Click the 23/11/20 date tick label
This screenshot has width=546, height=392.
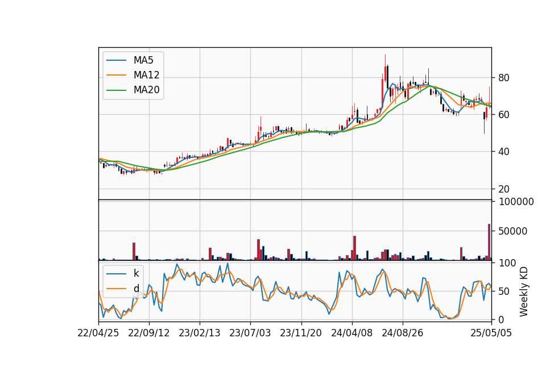coord(301,333)
